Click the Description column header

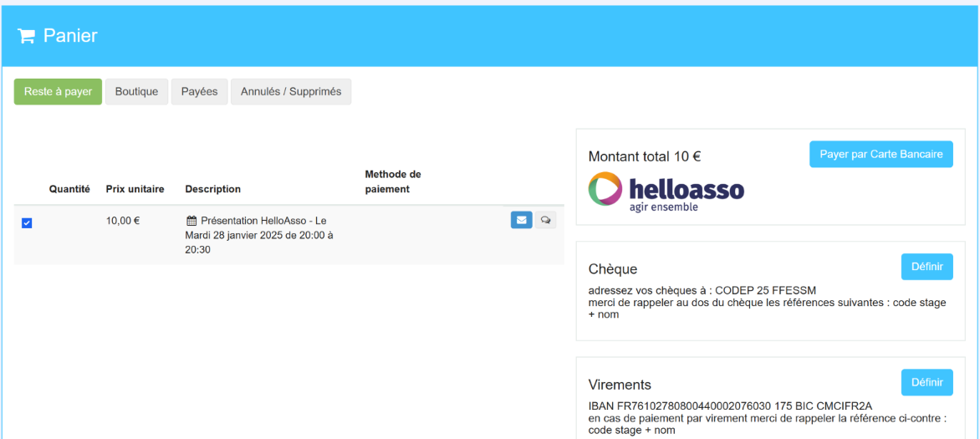tap(212, 189)
